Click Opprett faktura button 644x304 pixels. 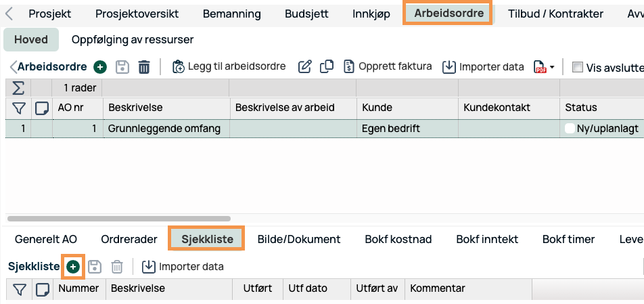[x=388, y=66]
